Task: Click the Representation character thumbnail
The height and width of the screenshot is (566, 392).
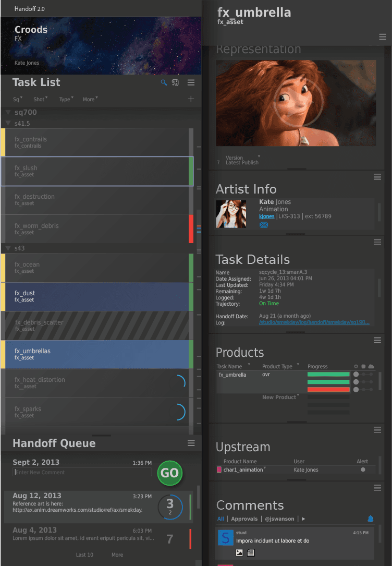Action: 296,103
